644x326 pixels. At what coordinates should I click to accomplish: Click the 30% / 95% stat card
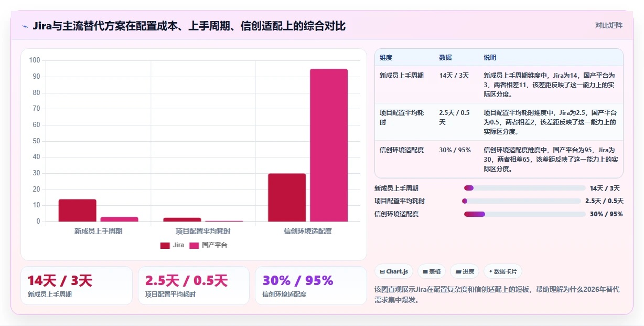point(311,286)
